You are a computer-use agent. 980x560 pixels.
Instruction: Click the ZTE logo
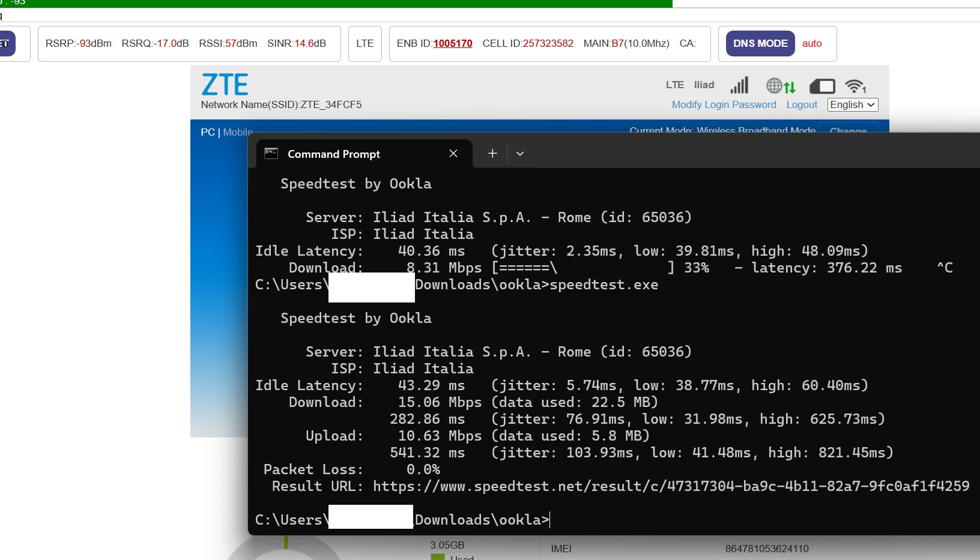pos(225,85)
